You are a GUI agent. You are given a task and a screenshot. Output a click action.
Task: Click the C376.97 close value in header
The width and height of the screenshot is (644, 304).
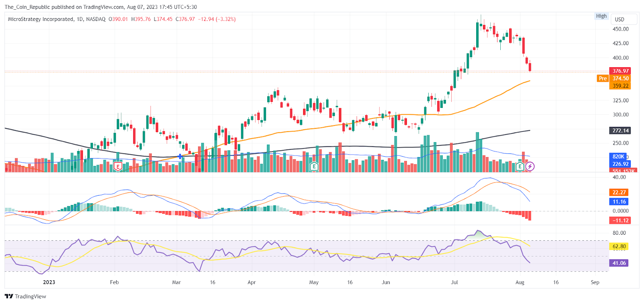click(185, 19)
